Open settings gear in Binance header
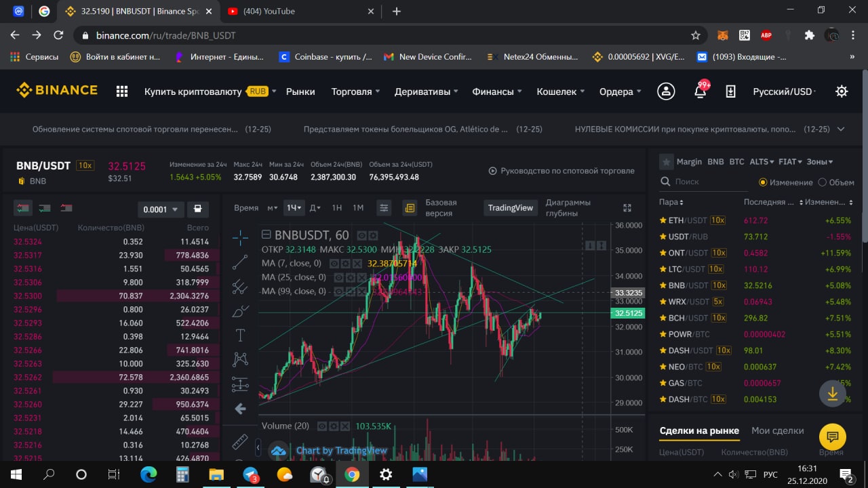Image resolution: width=868 pixels, height=488 pixels. coord(842,91)
